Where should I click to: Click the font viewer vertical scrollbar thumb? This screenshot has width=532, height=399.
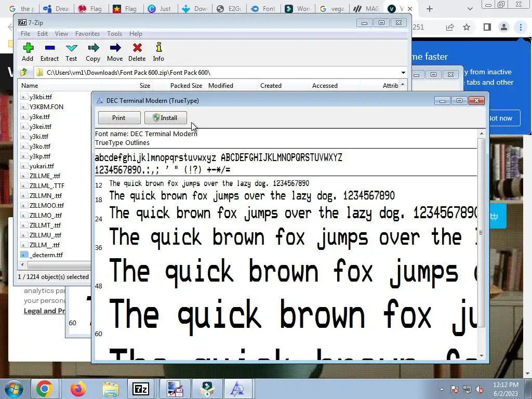coord(481,233)
